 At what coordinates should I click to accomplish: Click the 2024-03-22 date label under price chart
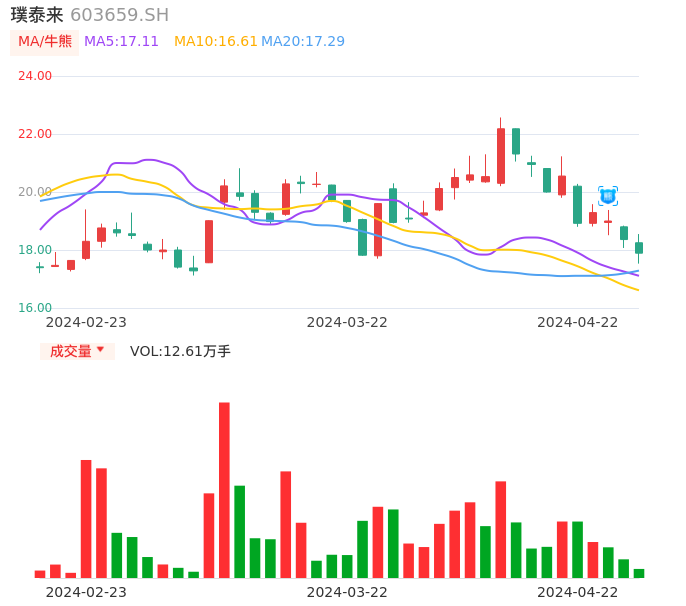(x=347, y=322)
